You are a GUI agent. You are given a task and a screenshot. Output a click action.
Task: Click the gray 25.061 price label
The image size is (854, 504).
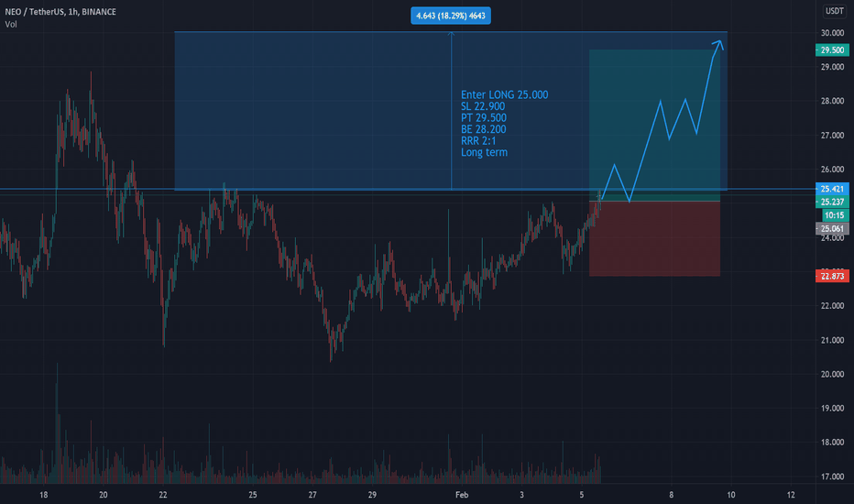point(832,229)
